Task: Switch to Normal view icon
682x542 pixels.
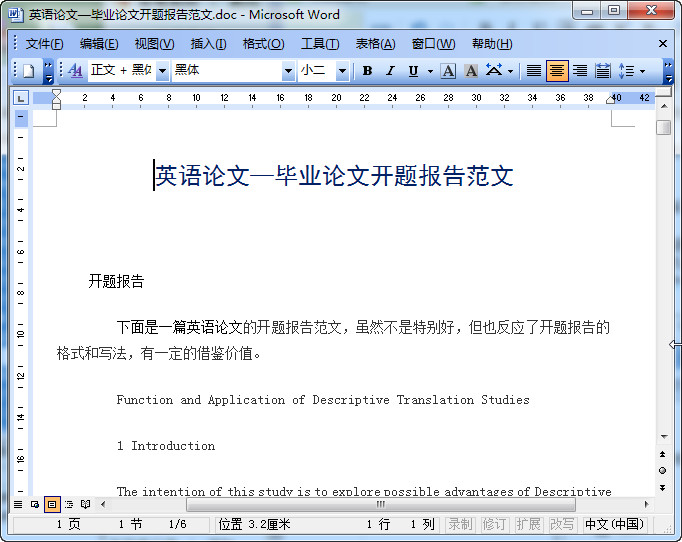Action: (18, 504)
